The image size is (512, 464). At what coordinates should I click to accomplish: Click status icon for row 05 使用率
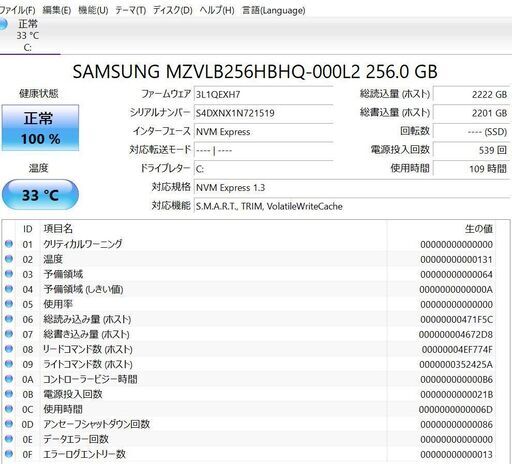[9, 304]
